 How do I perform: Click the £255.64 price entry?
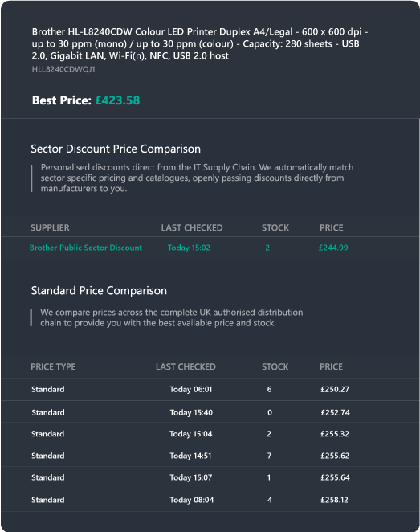[335, 477]
